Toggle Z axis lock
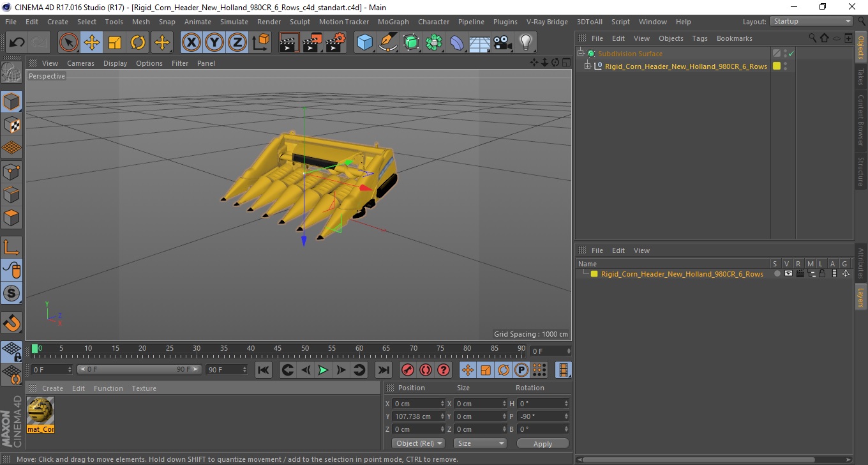Screen dimensions: 868x465 pos(237,43)
